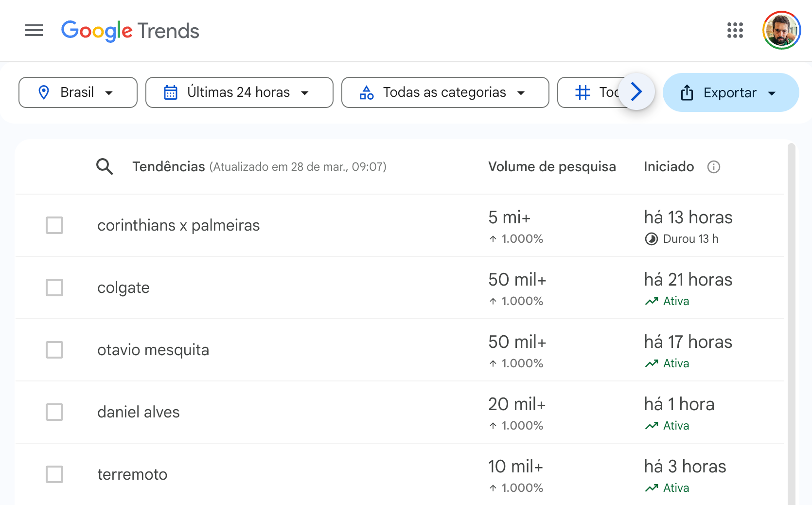Viewport: 812px width, 505px height.
Task: Check the daniel alves row checkbox
Action: tap(54, 412)
